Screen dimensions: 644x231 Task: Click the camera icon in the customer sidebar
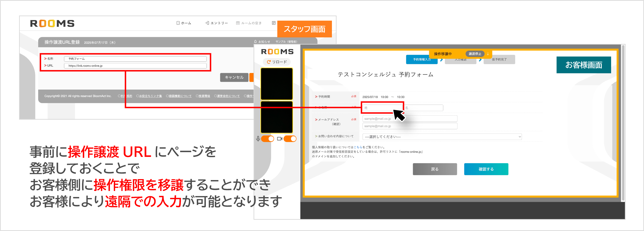280,139
